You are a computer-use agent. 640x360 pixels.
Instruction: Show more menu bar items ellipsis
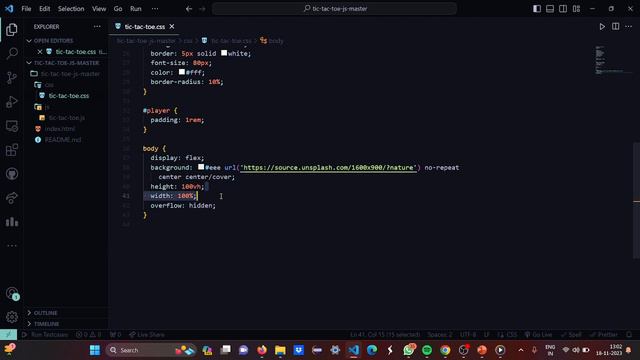[155, 9]
